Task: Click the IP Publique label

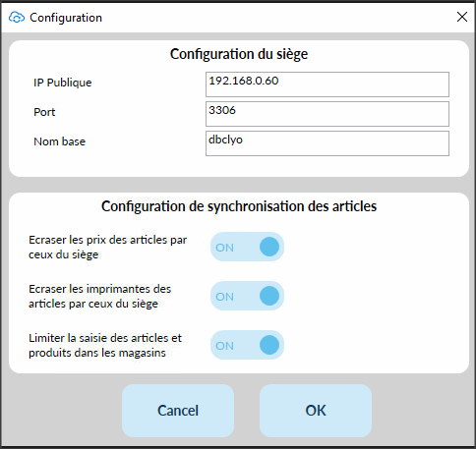Action: (x=63, y=83)
